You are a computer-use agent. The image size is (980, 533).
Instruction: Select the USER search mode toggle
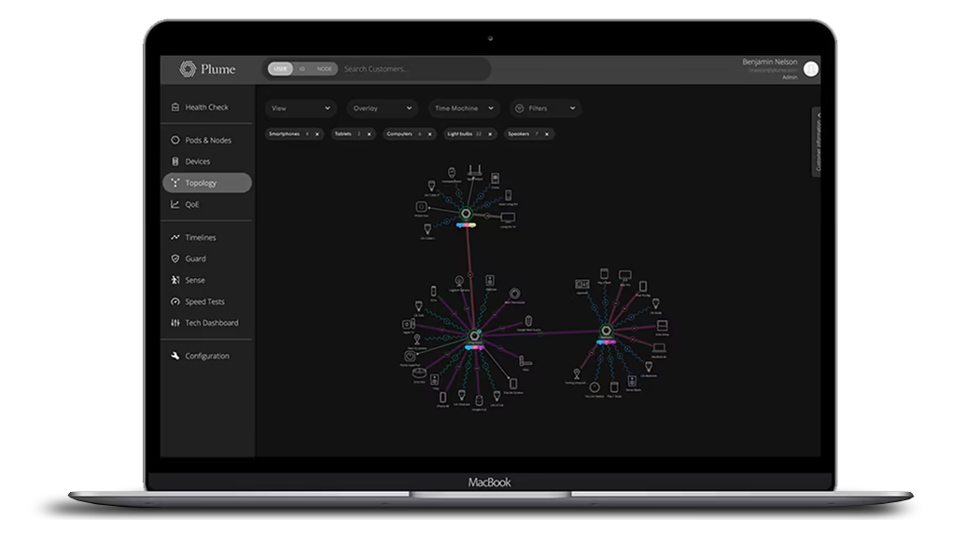(280, 69)
